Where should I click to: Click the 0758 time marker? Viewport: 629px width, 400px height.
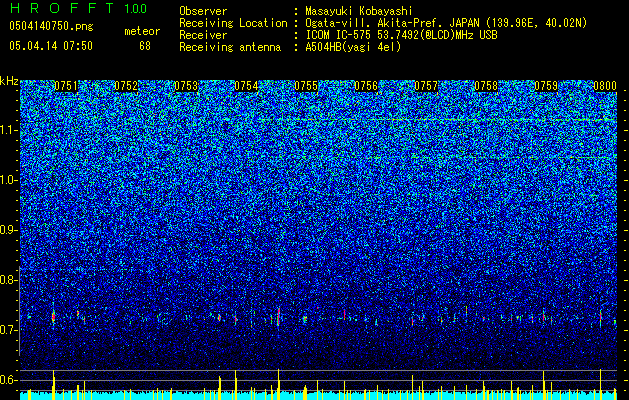tap(486, 86)
